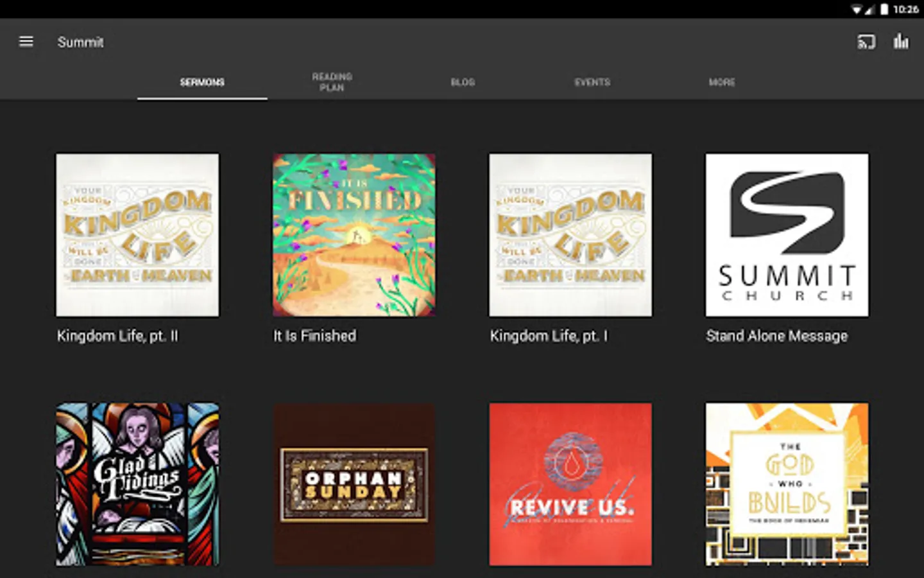Viewport: 924px width, 578px height.
Task: Check the battery status icon
Action: [884, 9]
